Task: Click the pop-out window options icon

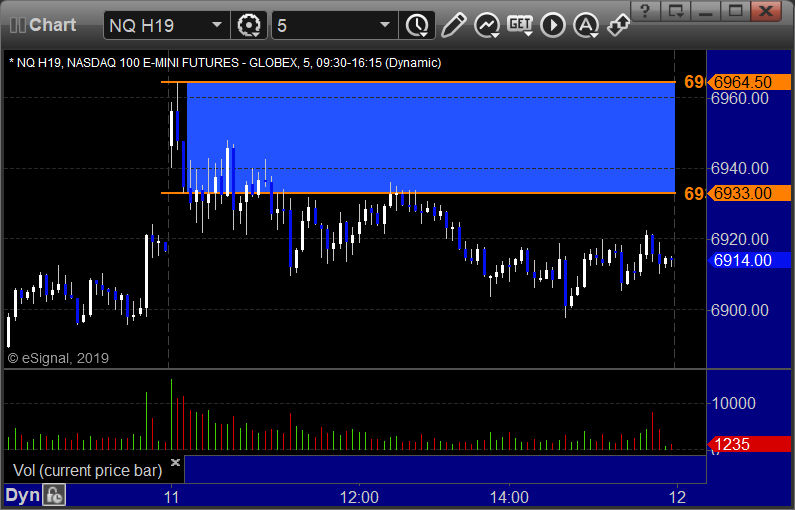Action: click(x=676, y=10)
